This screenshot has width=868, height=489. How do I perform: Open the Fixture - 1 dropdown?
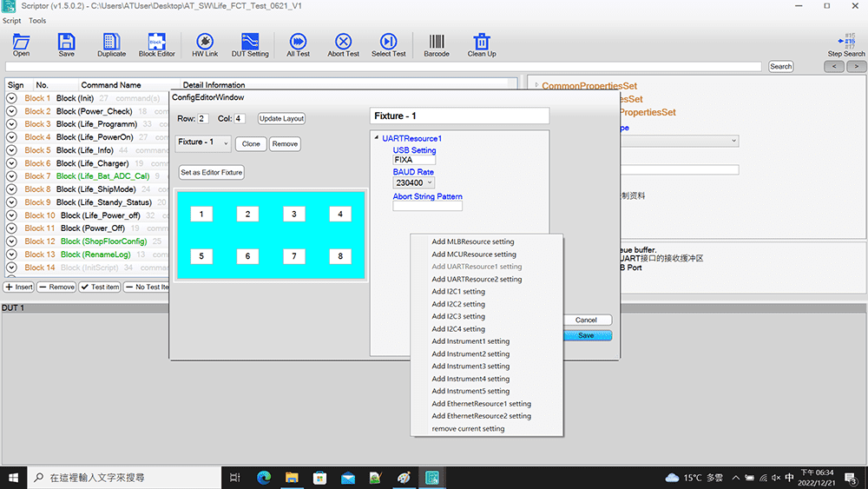click(202, 143)
